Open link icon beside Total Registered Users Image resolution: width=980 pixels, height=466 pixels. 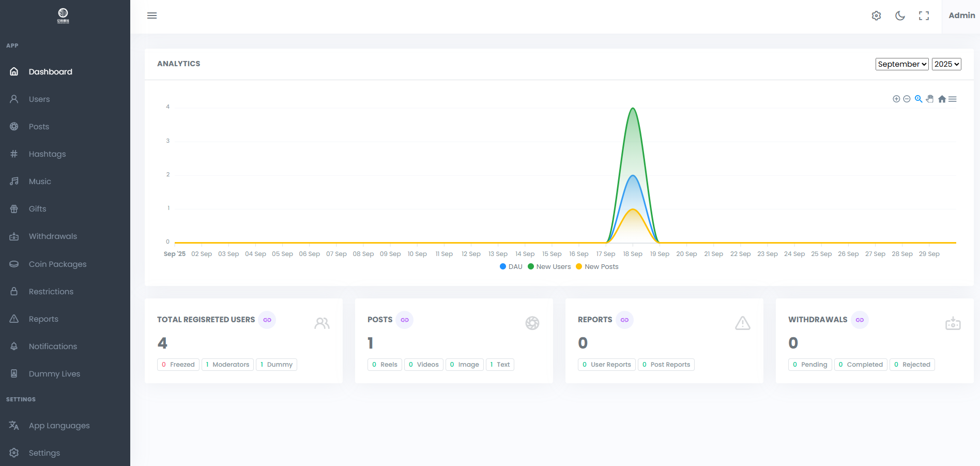(267, 320)
